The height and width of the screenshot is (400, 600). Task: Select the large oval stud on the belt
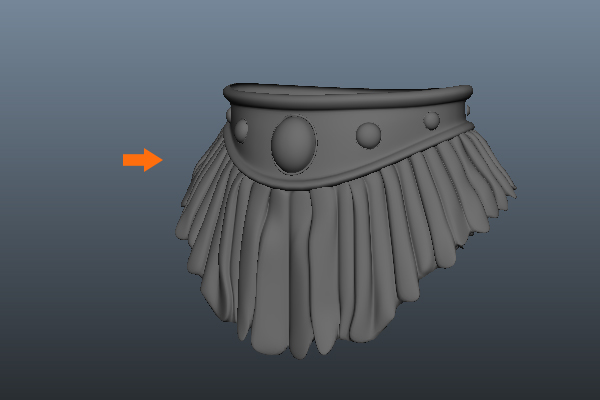[x=294, y=144]
